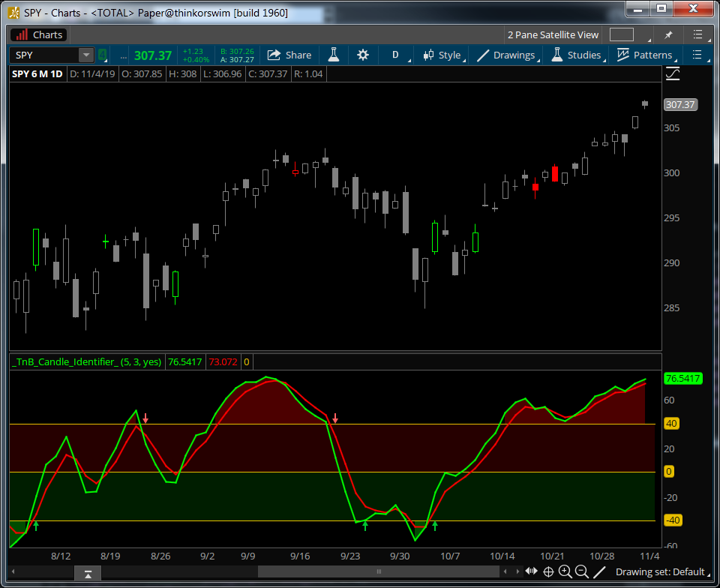Click the zoom in magnifier icon
Screen dimensions: 720x588
click(x=565, y=572)
